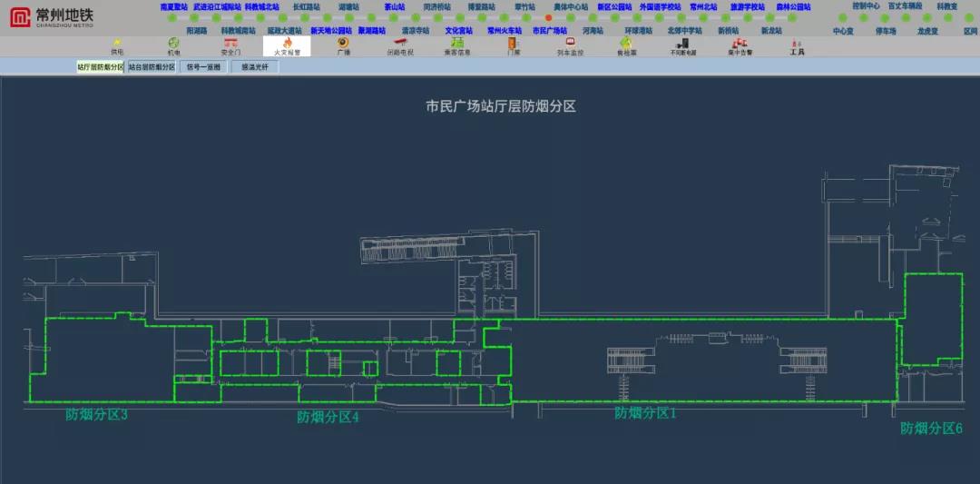Screen dimensions: 980x484
Task: Open the 乘客信息 passenger info module
Action: [x=456, y=46]
